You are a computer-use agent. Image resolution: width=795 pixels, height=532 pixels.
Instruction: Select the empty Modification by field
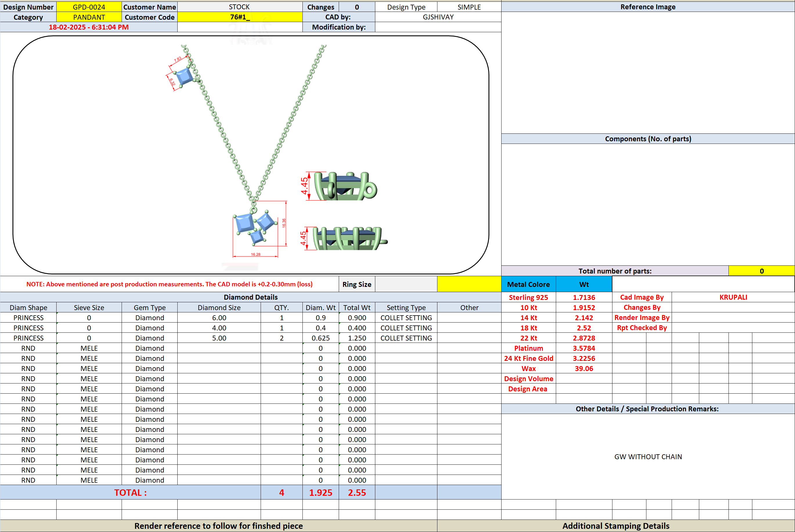pyautogui.click(x=438, y=27)
